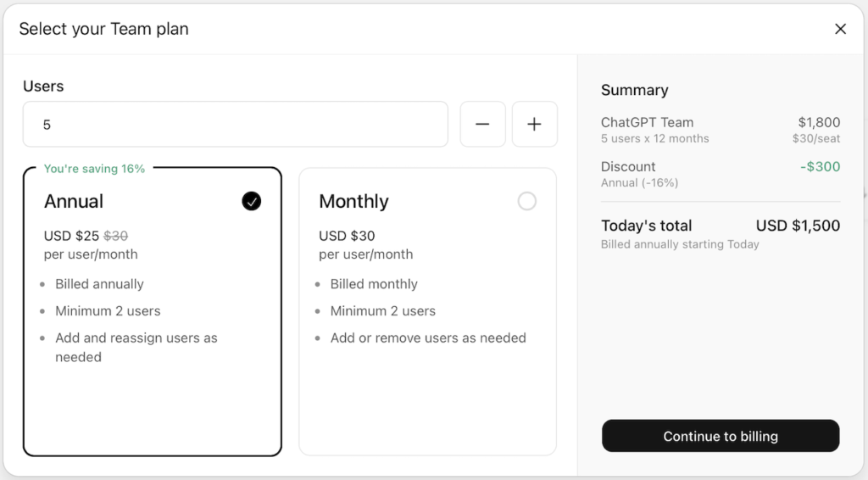Click the "Billed monthly" bullet text
Screen dimensions: 868x480
(x=374, y=284)
